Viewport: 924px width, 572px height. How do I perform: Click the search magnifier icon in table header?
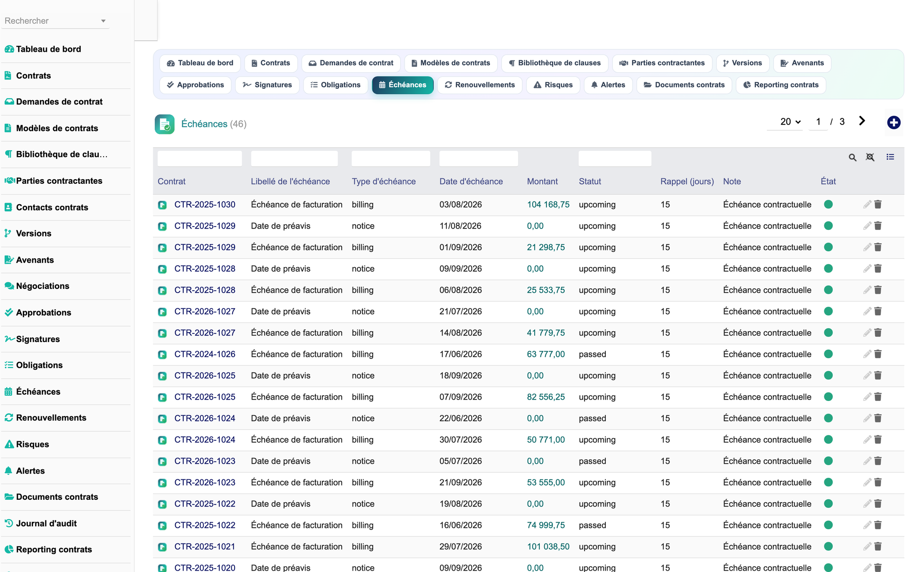(852, 157)
